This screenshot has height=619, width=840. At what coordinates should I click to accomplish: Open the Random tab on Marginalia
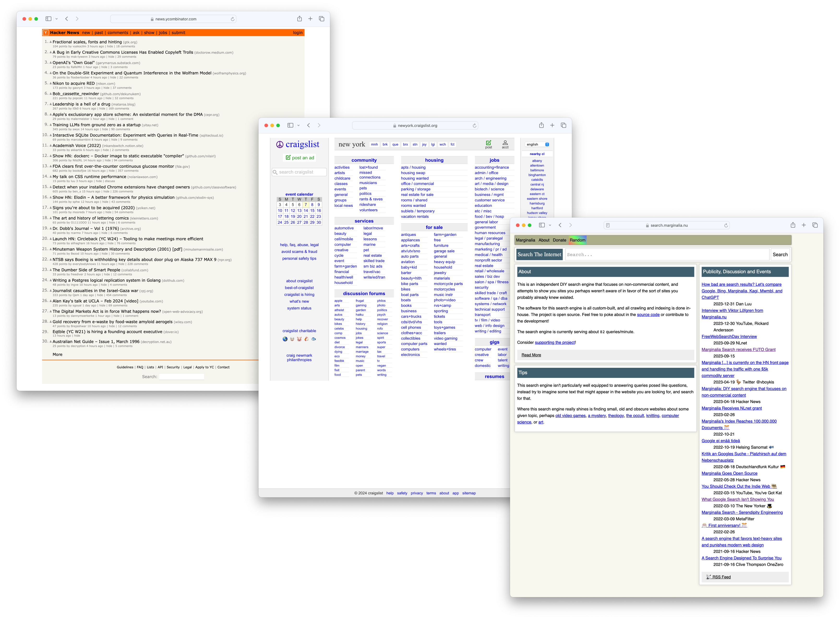click(577, 240)
